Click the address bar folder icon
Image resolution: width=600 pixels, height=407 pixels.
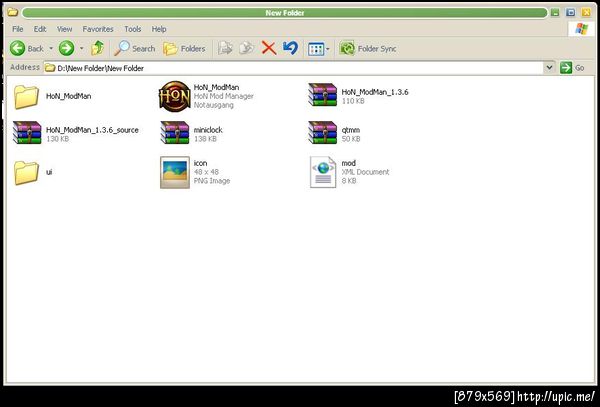click(x=50, y=68)
